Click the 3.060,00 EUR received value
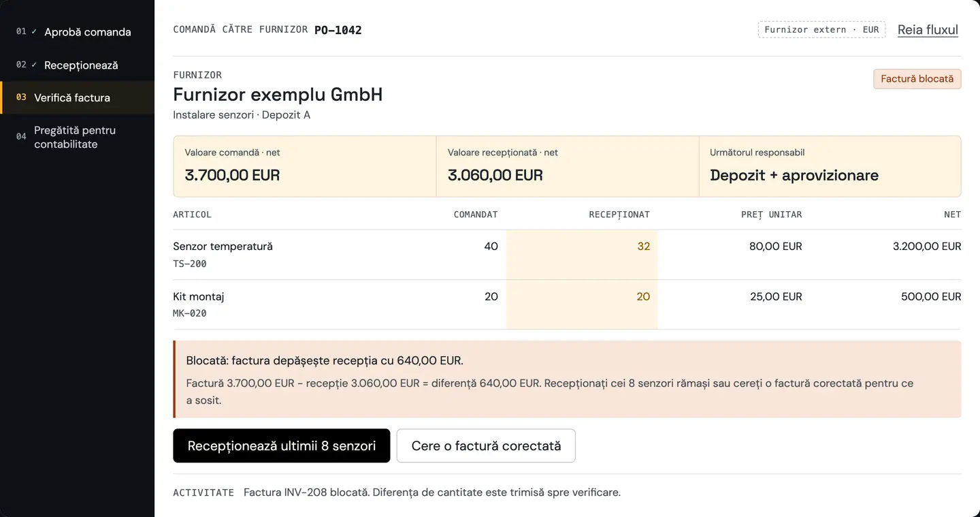Viewport: 980px width, 517px height. click(x=495, y=175)
